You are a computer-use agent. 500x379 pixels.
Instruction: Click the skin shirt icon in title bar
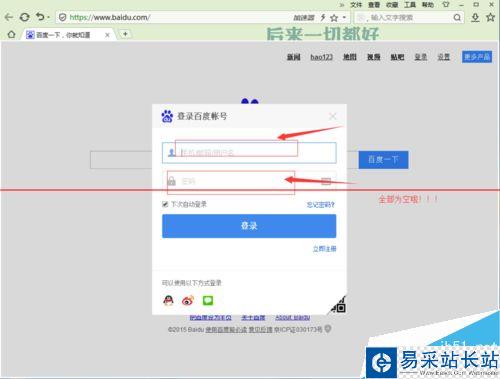[446, 5]
